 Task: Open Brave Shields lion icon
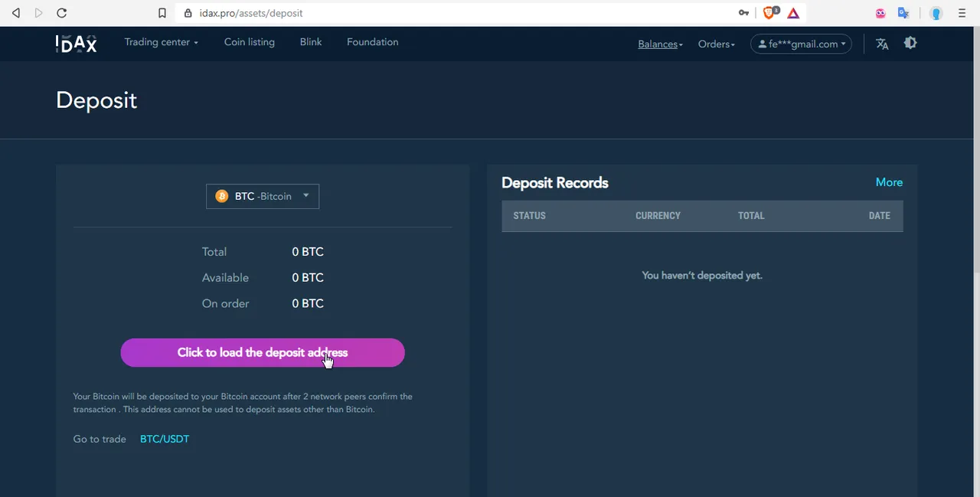(x=770, y=13)
